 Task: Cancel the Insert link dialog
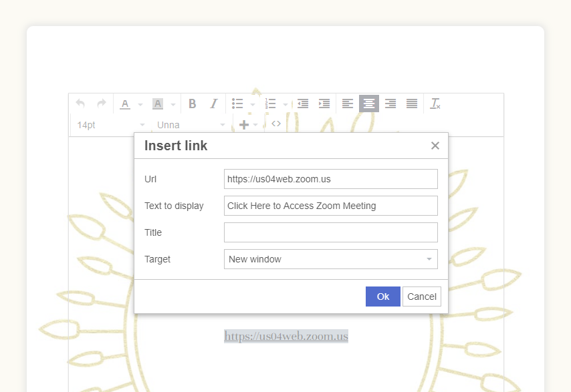(421, 297)
